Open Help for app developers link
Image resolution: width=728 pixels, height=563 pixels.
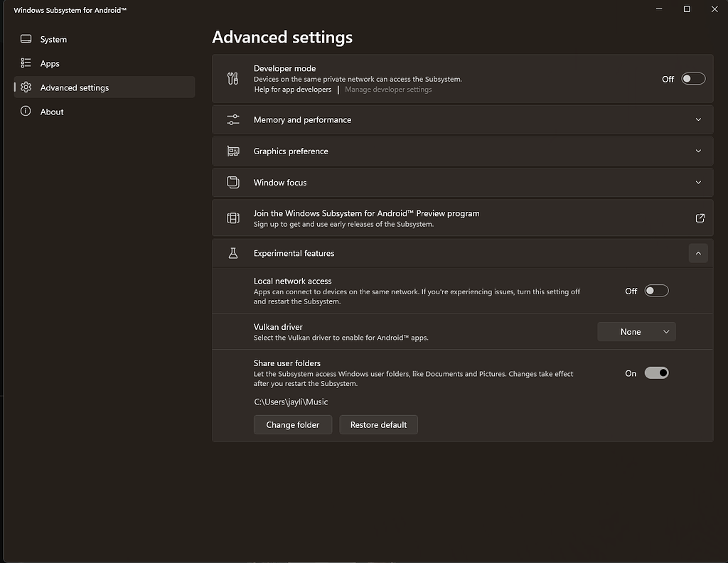click(293, 90)
